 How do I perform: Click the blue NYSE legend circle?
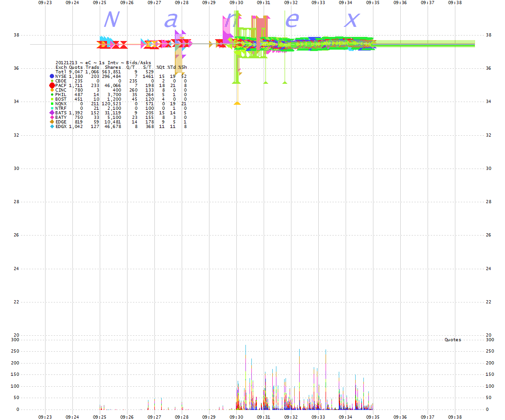[52, 77]
